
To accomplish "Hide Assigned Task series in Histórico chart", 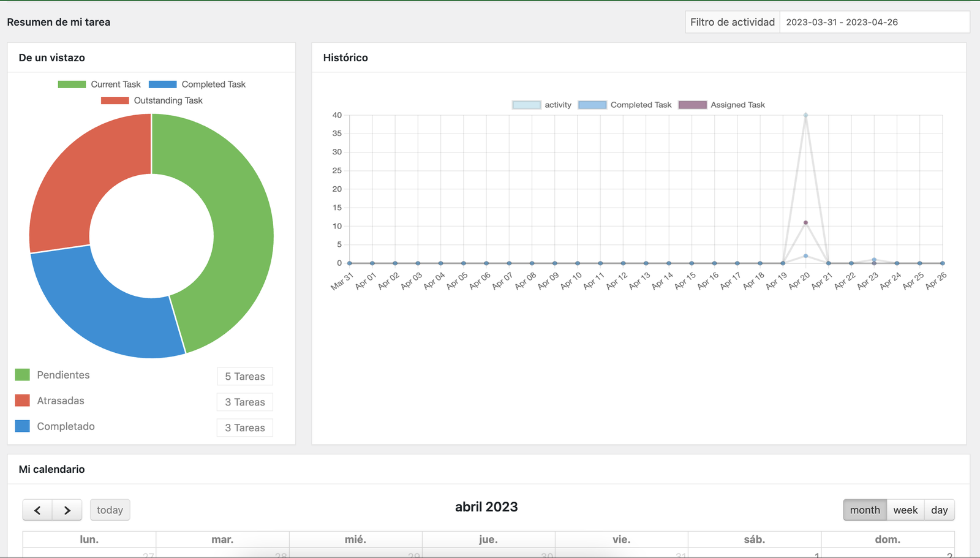I will 722,105.
